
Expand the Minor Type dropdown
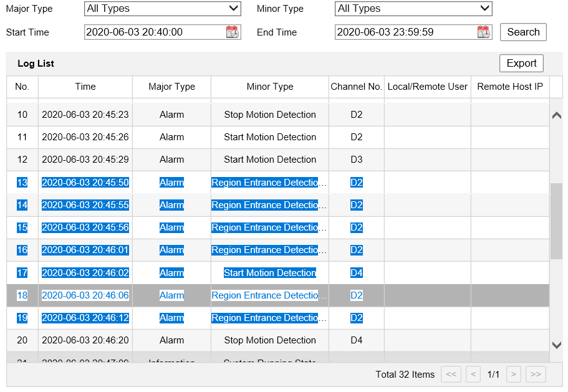414,9
